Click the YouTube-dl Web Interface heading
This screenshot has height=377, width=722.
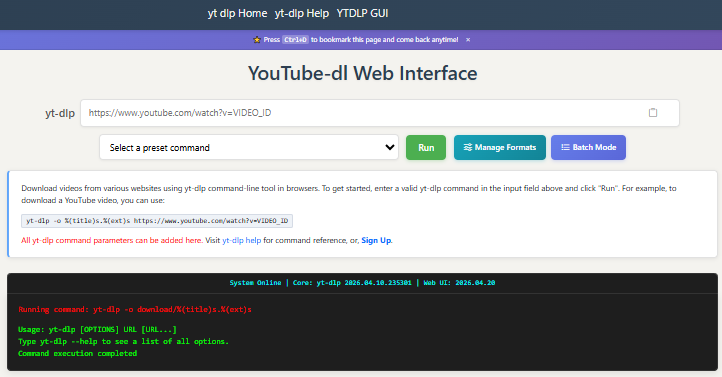[x=362, y=73]
